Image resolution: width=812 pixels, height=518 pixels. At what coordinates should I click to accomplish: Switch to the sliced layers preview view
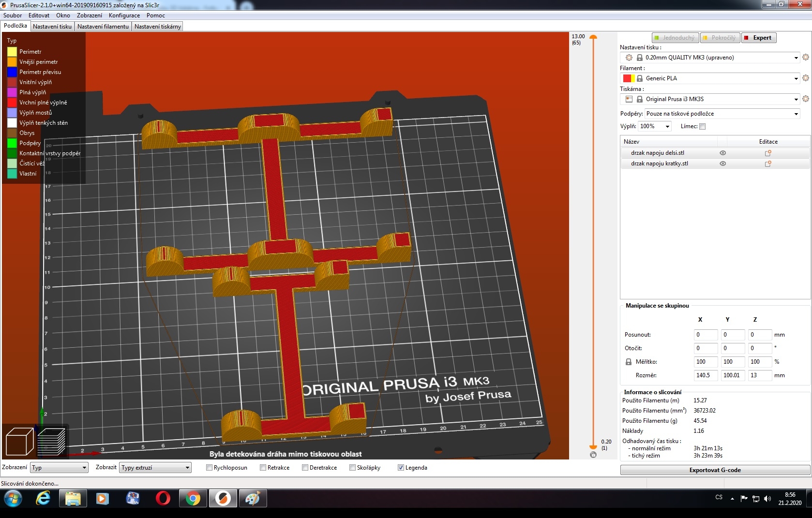[x=51, y=442]
